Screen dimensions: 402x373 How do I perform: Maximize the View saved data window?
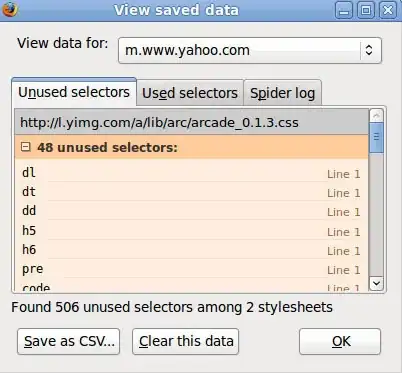366,10
